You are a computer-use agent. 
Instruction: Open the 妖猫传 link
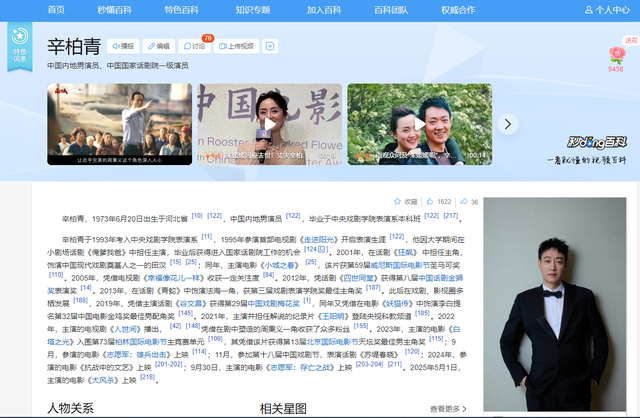pyautogui.click(x=398, y=304)
